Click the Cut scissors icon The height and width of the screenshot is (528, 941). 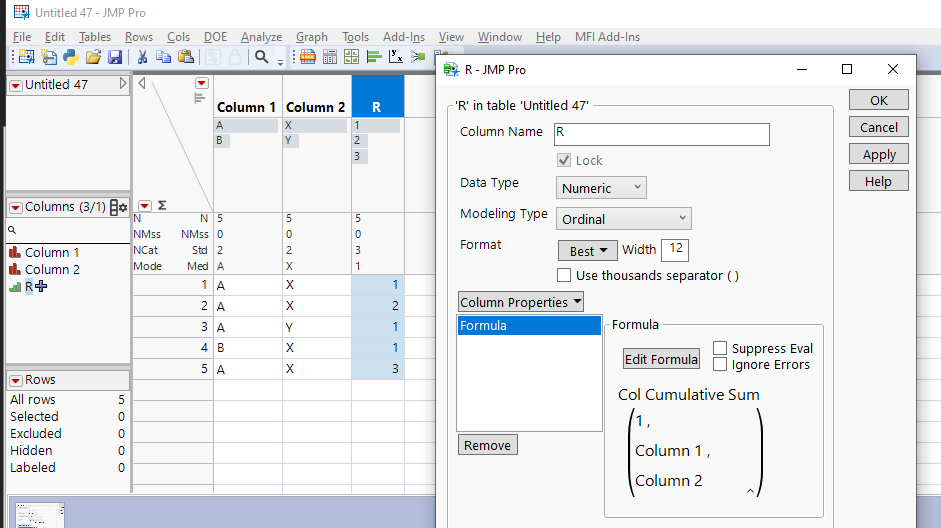tap(142, 57)
